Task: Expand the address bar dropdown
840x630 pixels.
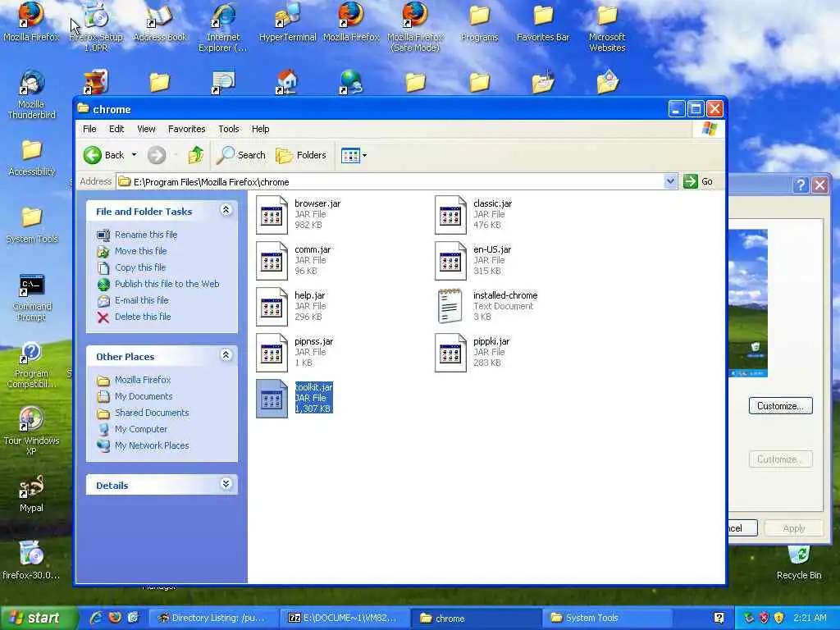Action: click(670, 181)
